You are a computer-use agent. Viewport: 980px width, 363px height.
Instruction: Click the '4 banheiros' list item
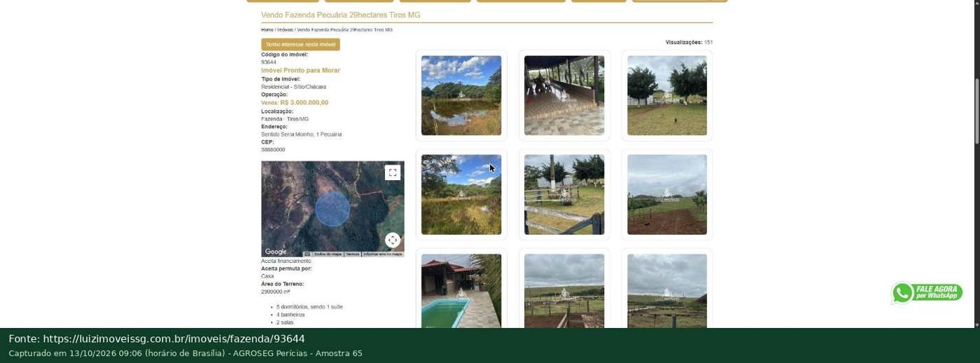click(290, 315)
